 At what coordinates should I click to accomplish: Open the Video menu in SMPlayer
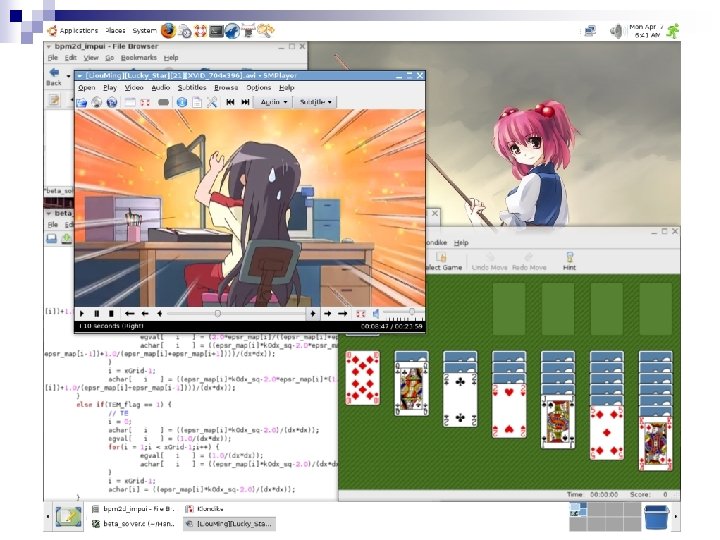tap(134, 87)
